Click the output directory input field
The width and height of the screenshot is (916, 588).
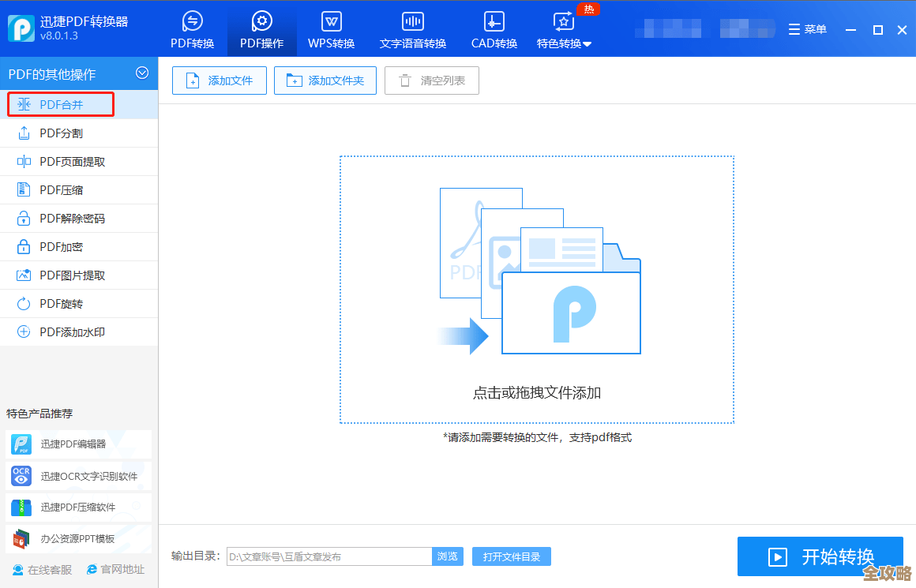click(328, 556)
